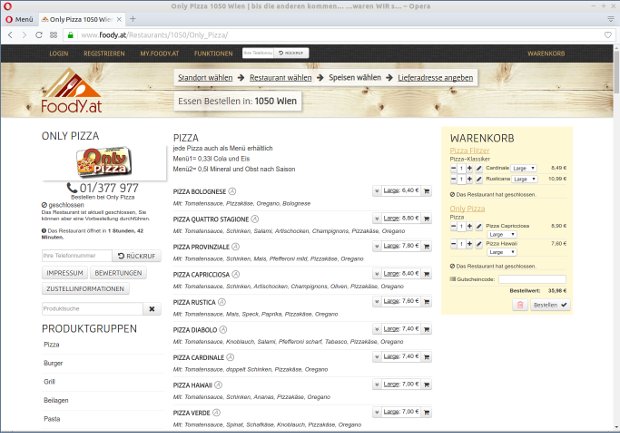Follow Standort wählen breadcrumb link
Viewport: 620px width, 433px height.
(205, 78)
